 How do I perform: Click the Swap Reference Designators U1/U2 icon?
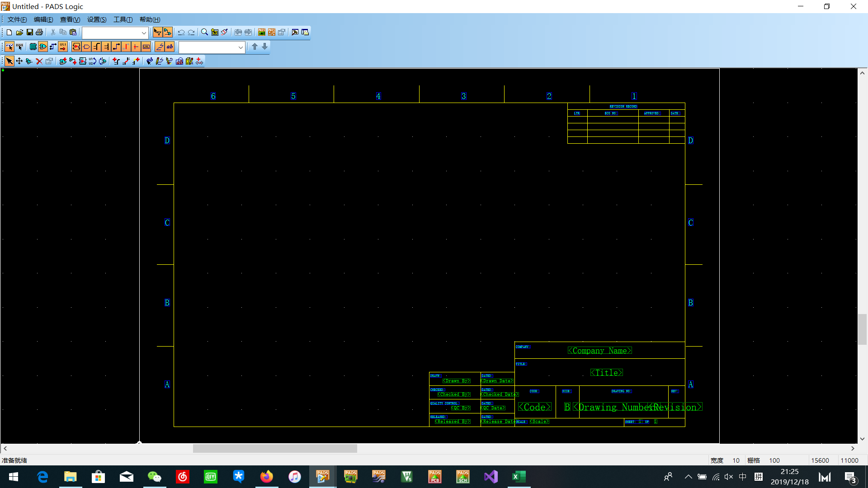(93, 61)
